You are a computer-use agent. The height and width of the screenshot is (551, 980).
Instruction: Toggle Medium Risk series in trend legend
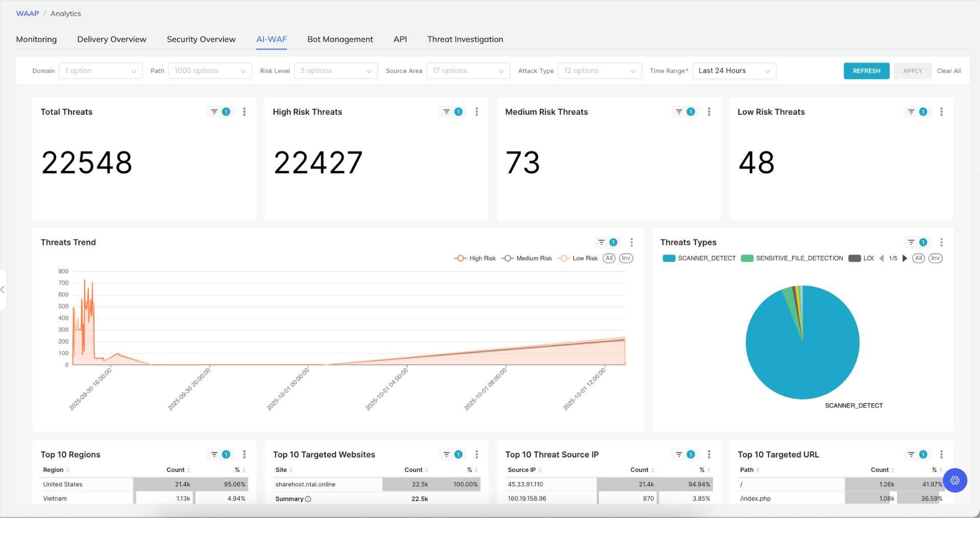point(527,258)
